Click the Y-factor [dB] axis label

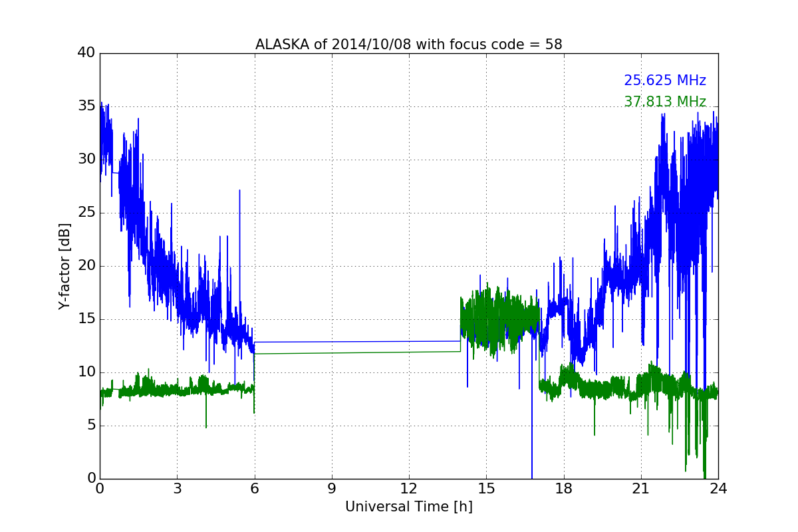[x=64, y=266]
